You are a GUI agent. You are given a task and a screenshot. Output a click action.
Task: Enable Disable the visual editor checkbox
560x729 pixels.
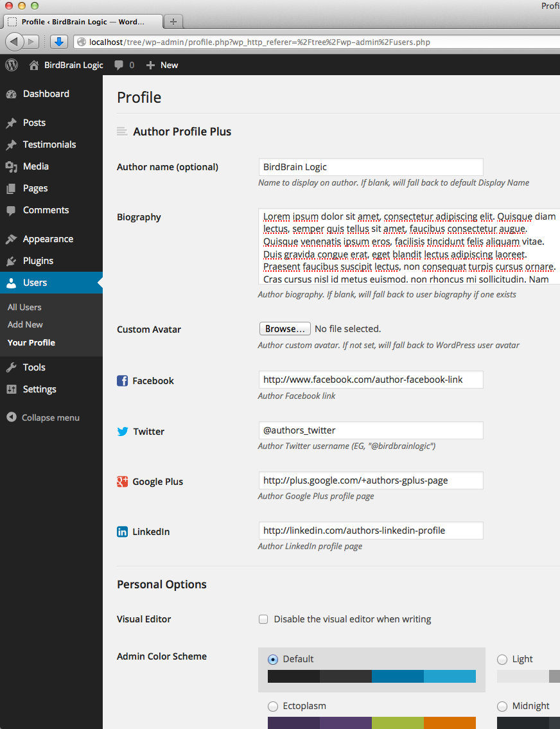click(263, 619)
